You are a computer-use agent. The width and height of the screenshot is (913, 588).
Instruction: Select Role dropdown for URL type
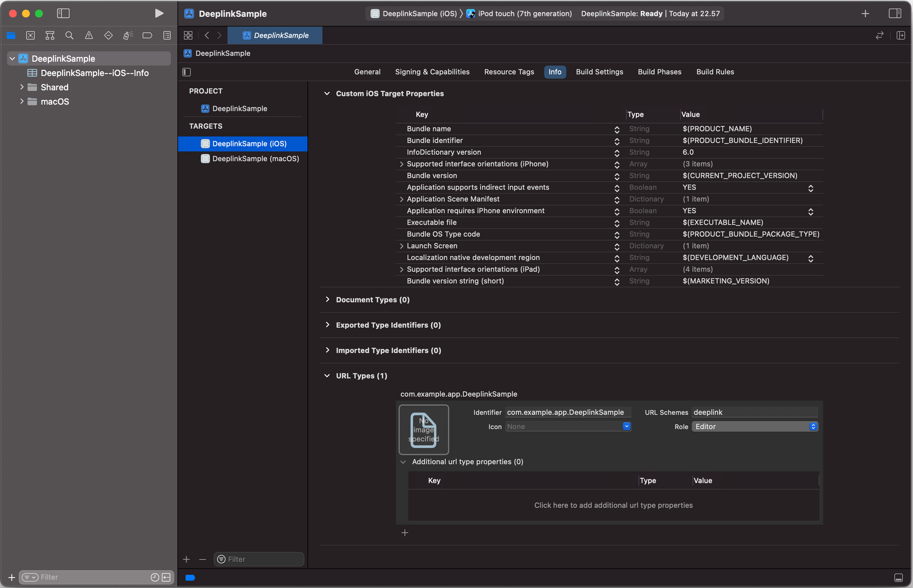click(x=756, y=426)
